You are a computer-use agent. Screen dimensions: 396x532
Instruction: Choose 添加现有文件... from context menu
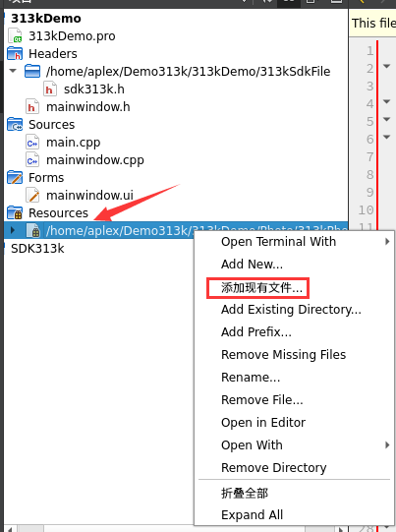294,288
